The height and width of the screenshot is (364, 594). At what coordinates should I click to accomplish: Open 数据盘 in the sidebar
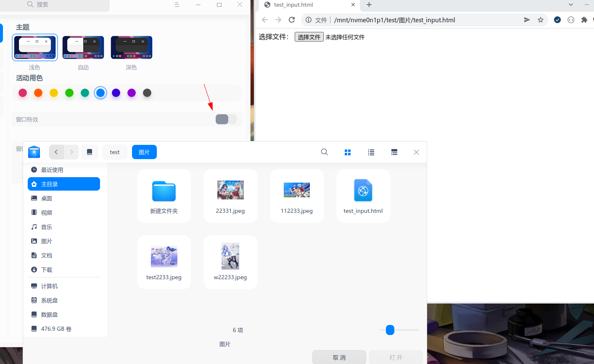coord(64,314)
